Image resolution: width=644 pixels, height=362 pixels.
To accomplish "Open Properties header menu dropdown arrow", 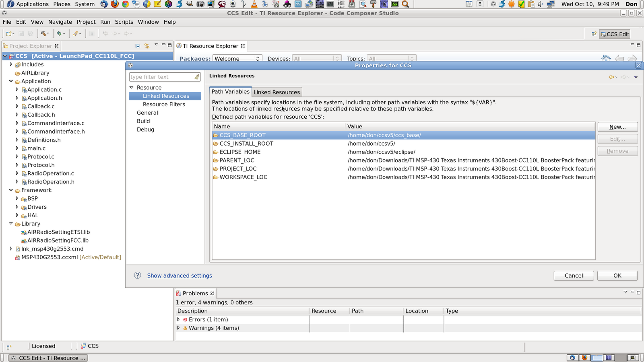I will click(636, 77).
